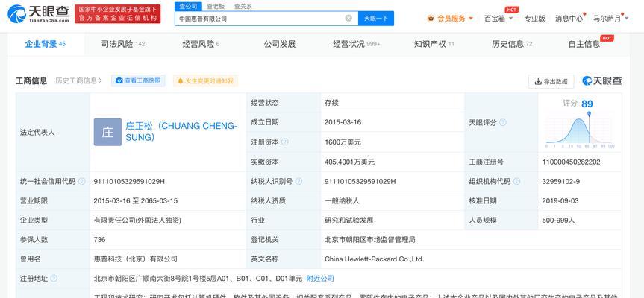Click help icon next to 纳税人识别号
Viewport: 644px width, 298px height.
coord(298,181)
